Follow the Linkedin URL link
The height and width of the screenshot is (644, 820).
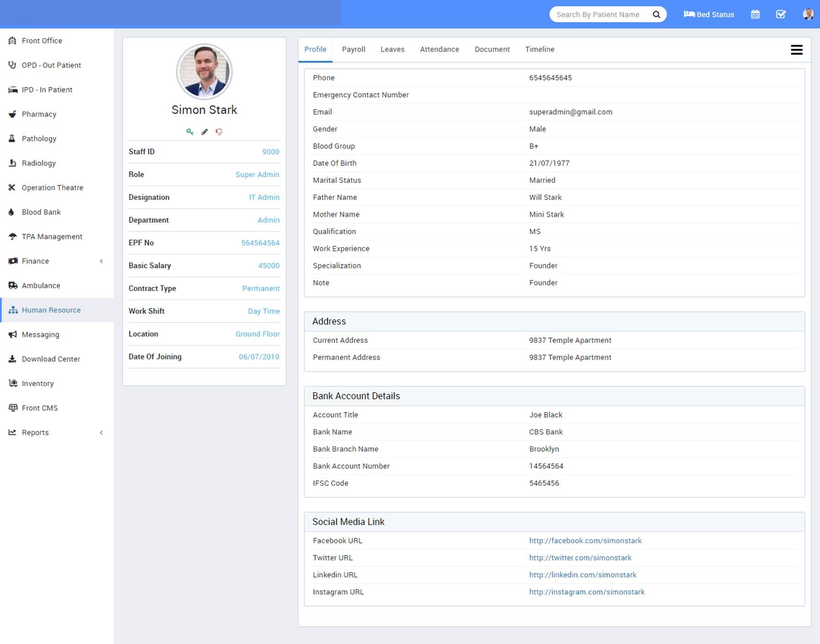(582, 575)
